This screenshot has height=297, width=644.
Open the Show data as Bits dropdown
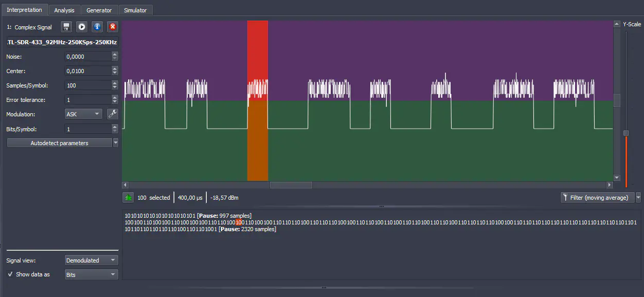[x=91, y=275]
